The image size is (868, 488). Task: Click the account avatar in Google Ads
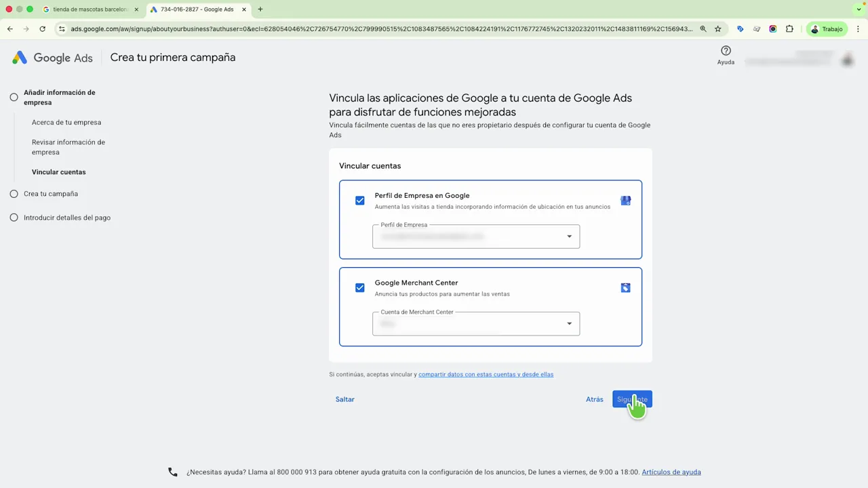pyautogui.click(x=847, y=60)
